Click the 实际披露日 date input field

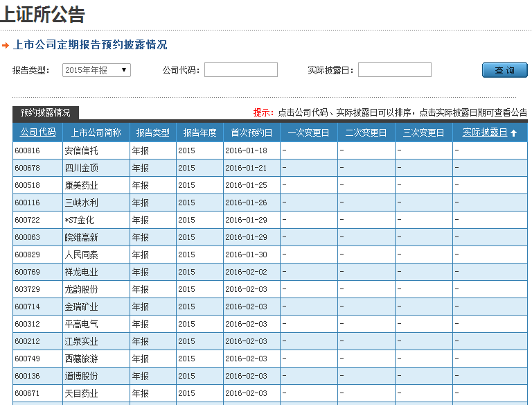(x=394, y=70)
